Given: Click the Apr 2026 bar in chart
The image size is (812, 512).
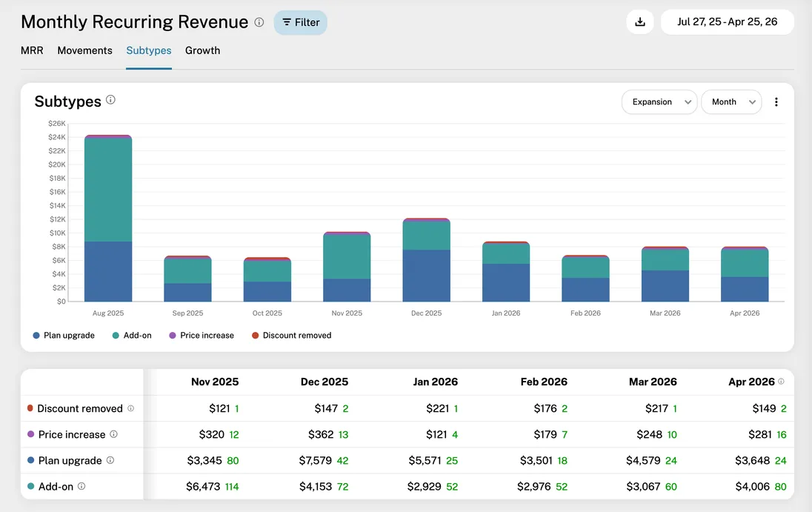Looking at the screenshot, I should point(745,274).
